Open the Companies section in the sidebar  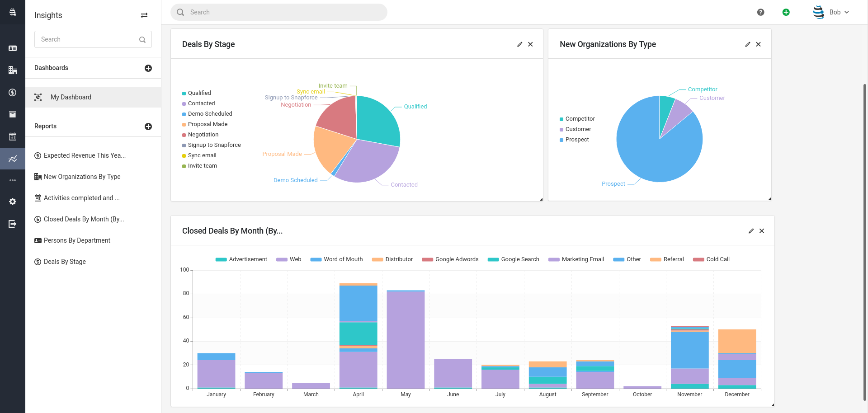[x=12, y=70]
